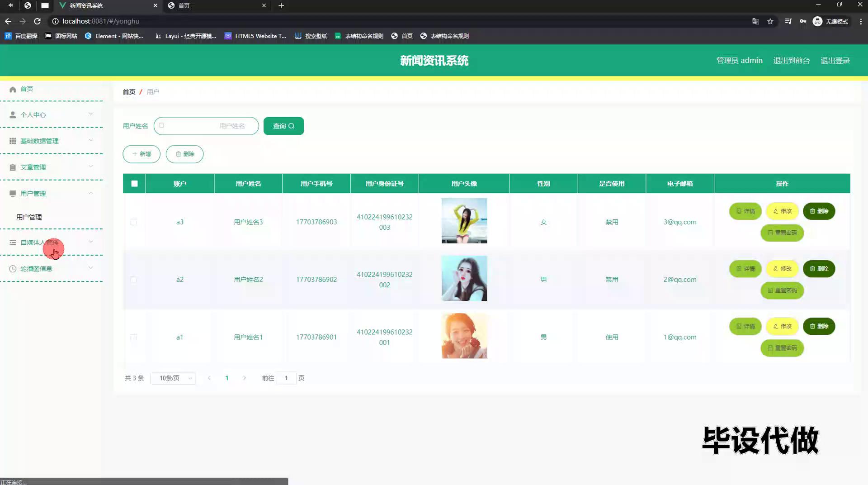Select the checkbox for user a2

click(x=134, y=280)
